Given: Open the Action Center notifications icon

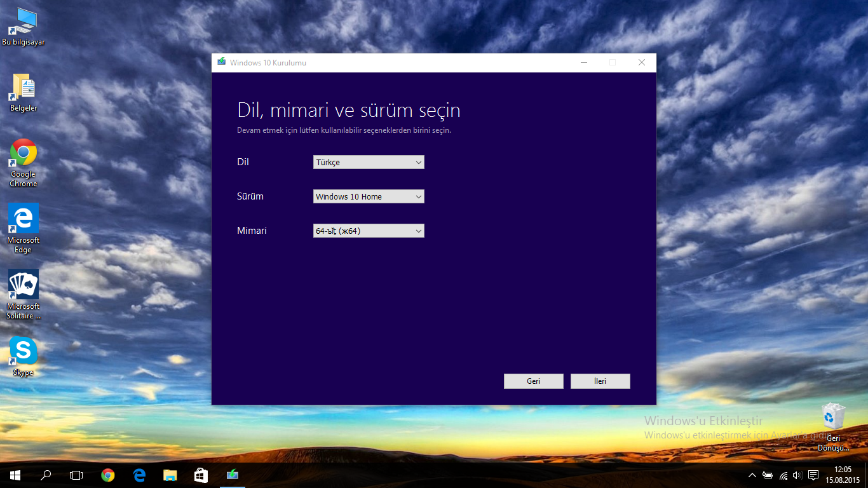Looking at the screenshot, I should tap(813, 475).
